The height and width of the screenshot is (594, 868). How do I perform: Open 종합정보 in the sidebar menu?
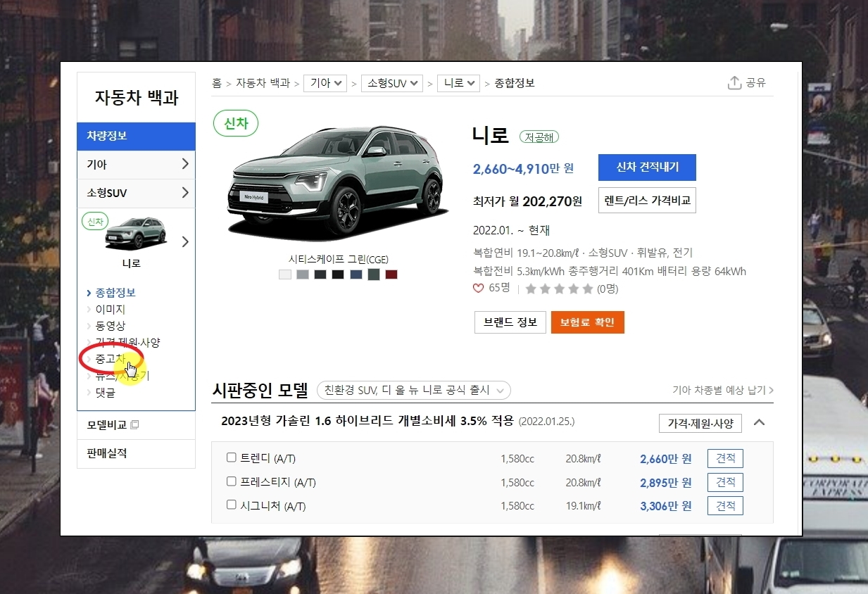coord(115,293)
